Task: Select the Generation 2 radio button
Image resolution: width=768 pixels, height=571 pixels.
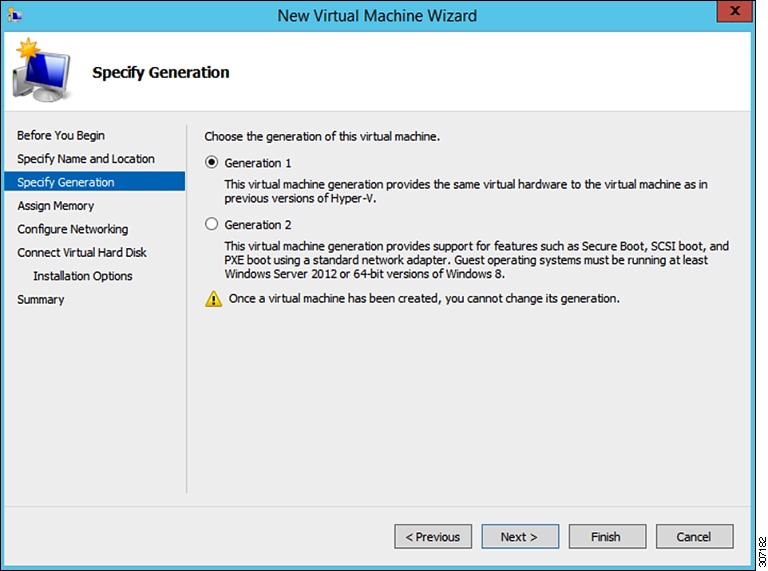Action: 211,225
